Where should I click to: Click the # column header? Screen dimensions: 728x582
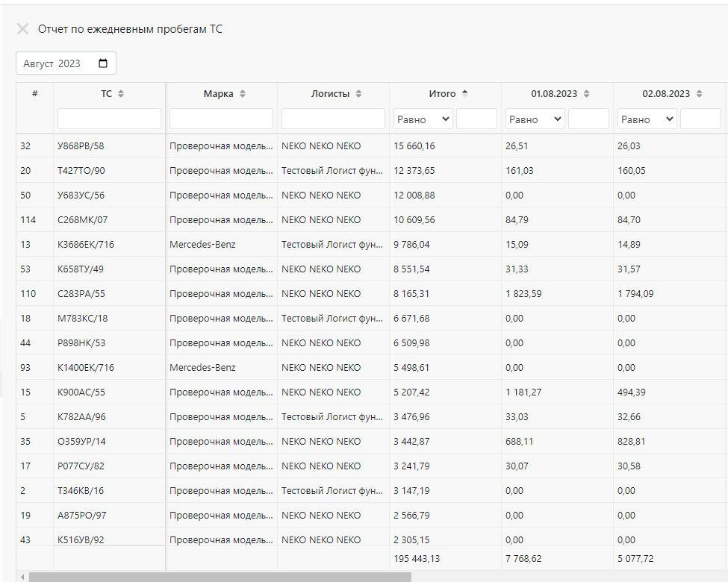35,94
